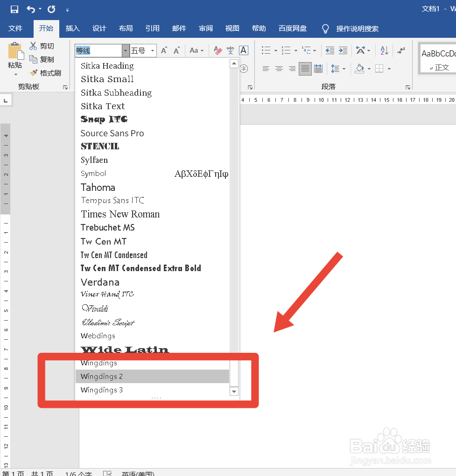
Task: Click the Paste clipboard icon
Action: coord(15,50)
